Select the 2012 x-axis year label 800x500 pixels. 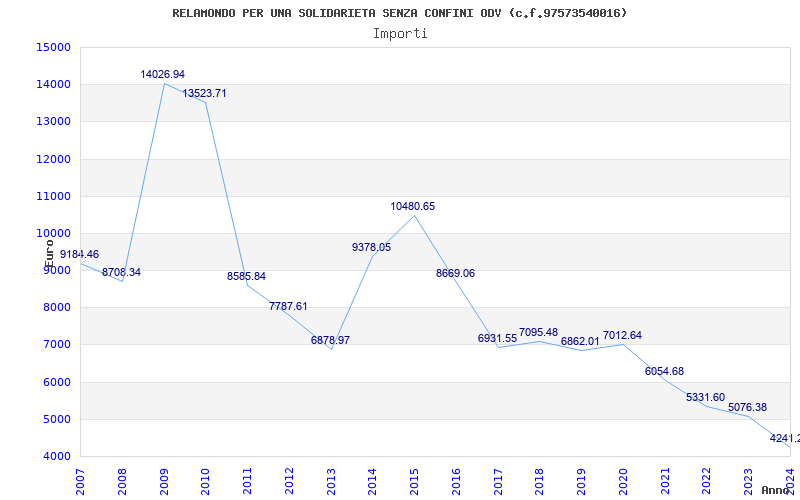tap(289, 482)
